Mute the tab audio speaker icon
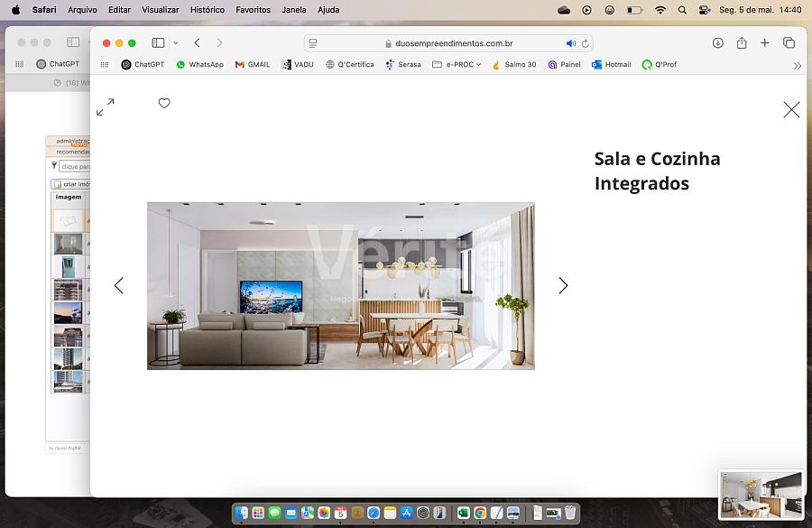Screen dimensions: 812x528 click(570, 43)
